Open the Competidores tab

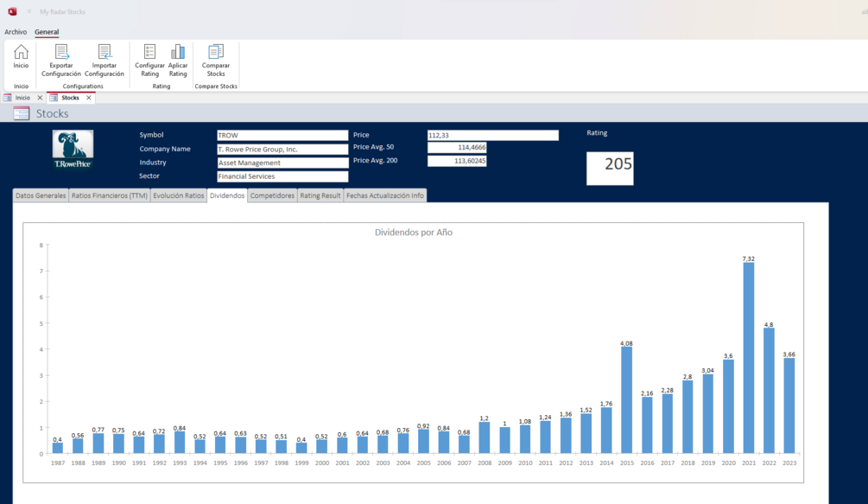[272, 195]
